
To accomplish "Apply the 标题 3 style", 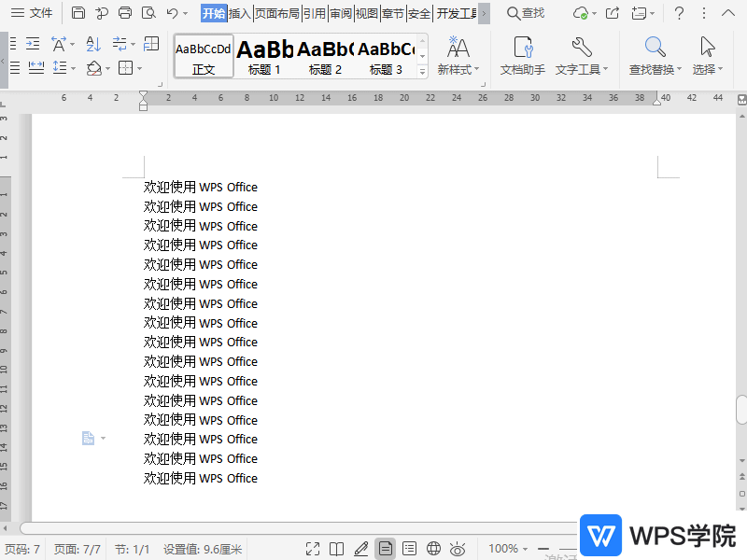I will coord(386,56).
